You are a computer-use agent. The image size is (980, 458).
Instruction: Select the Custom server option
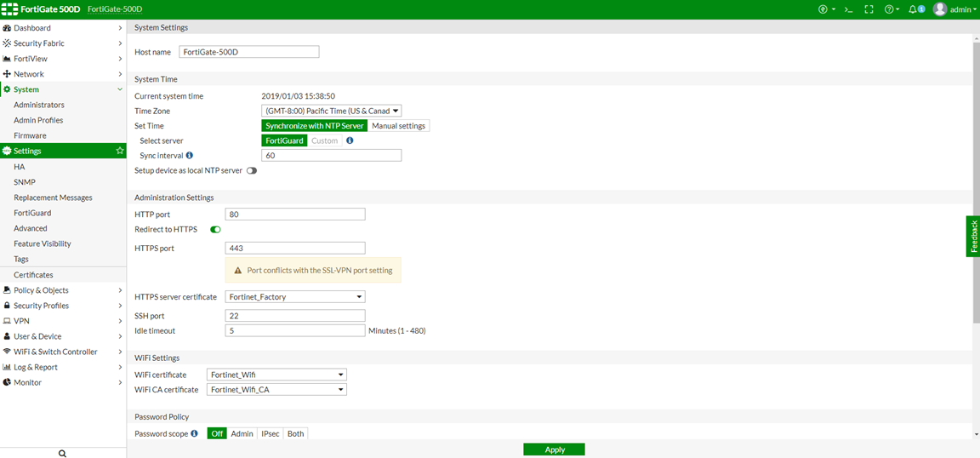(x=325, y=140)
